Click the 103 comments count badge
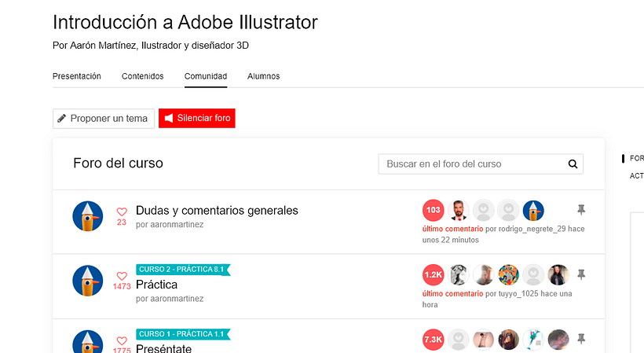 [433, 210]
